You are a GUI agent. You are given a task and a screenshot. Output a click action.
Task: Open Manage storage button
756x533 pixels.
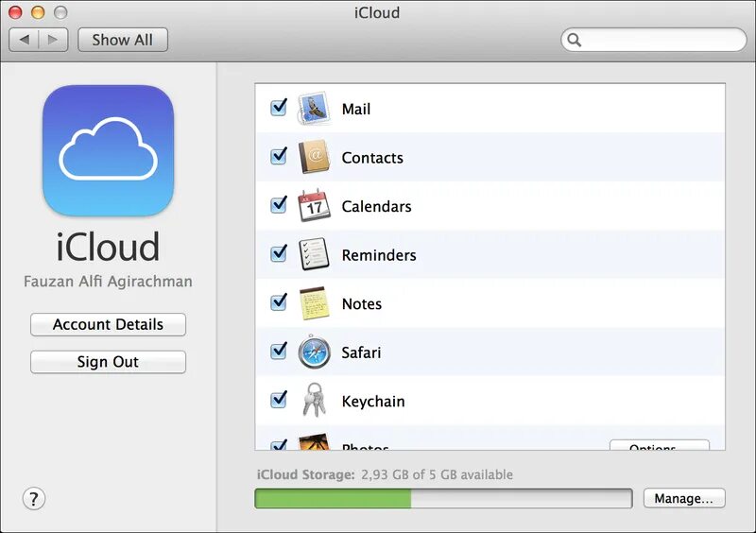[x=683, y=498]
